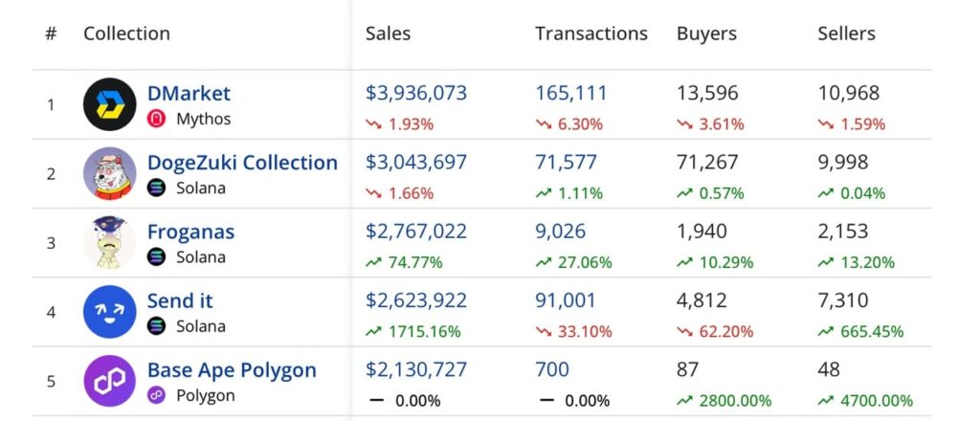The height and width of the screenshot is (421, 980).
Task: Sort the table by Sales column
Action: coord(388,33)
